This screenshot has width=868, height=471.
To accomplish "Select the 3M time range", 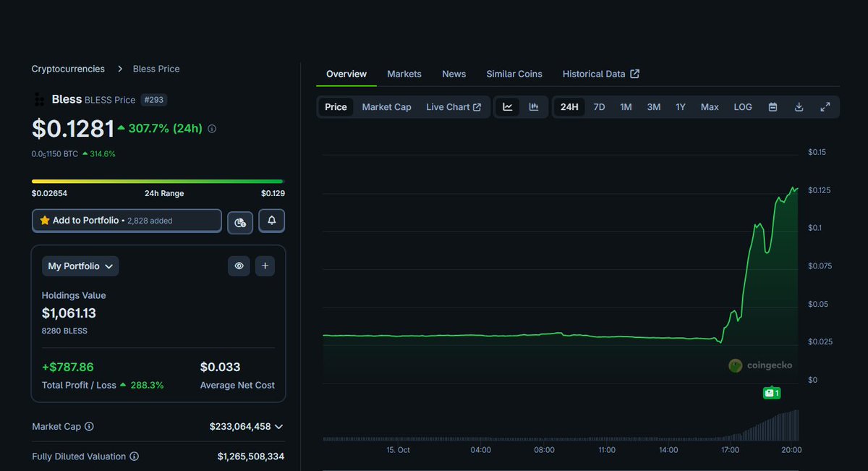I will 653,107.
